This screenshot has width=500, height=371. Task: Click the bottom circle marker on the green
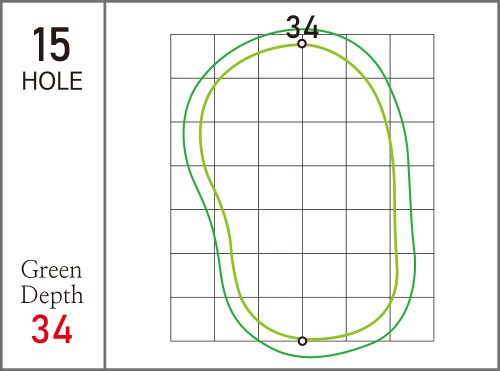point(302,341)
